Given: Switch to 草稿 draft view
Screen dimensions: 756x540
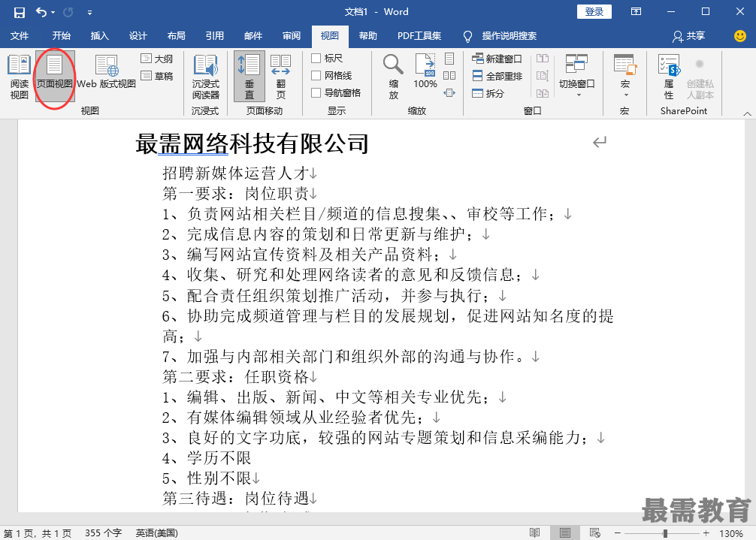Looking at the screenshot, I should click(x=157, y=76).
